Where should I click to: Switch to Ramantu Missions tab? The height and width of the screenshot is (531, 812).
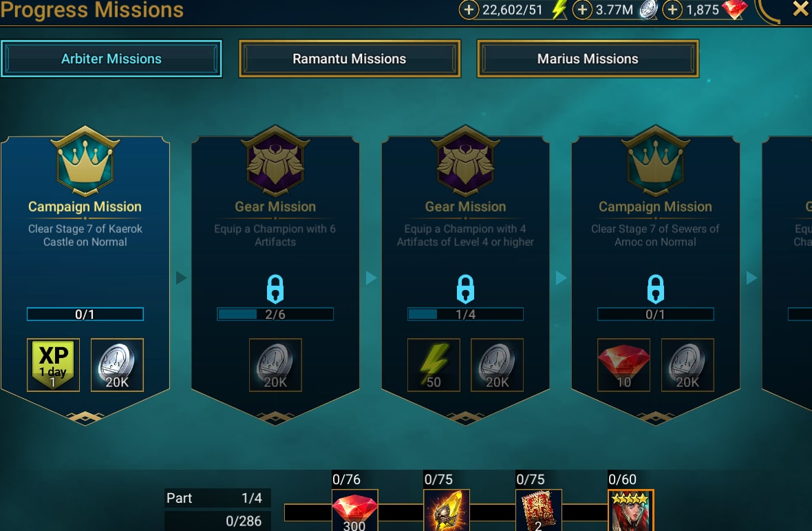point(350,59)
